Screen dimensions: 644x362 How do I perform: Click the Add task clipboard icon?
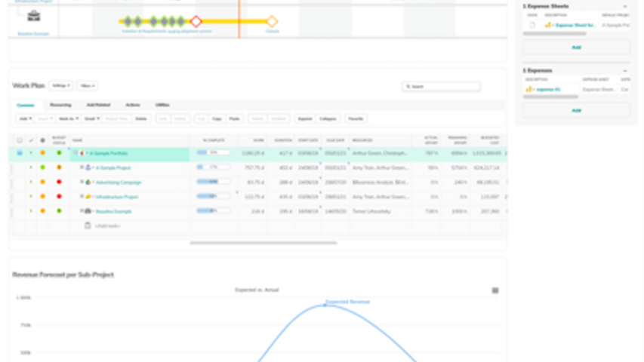pyautogui.click(x=88, y=225)
